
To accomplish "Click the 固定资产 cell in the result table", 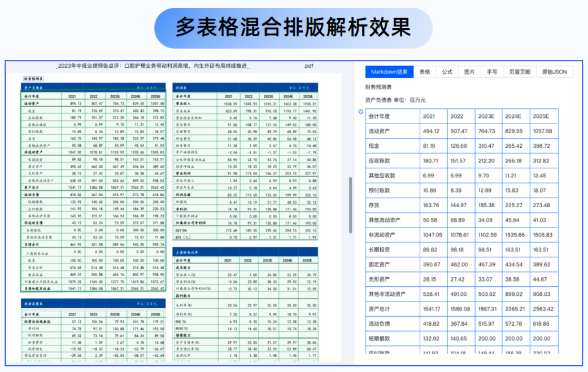I will 393,265.
